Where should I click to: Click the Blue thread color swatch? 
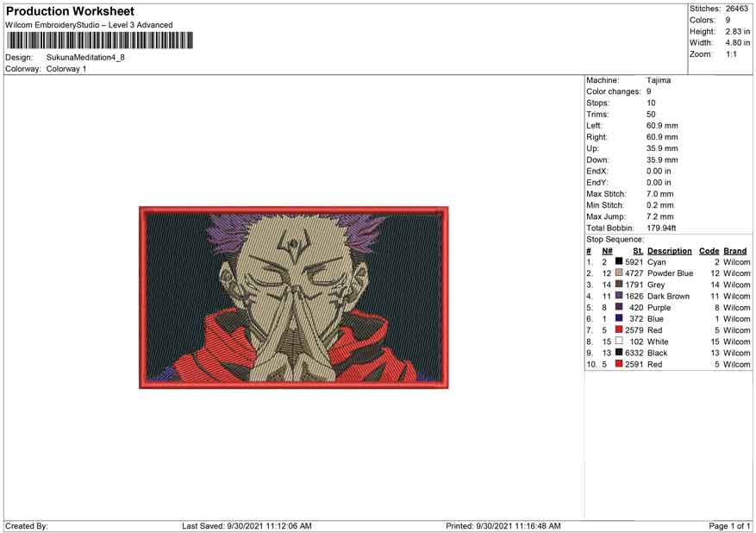[619, 318]
